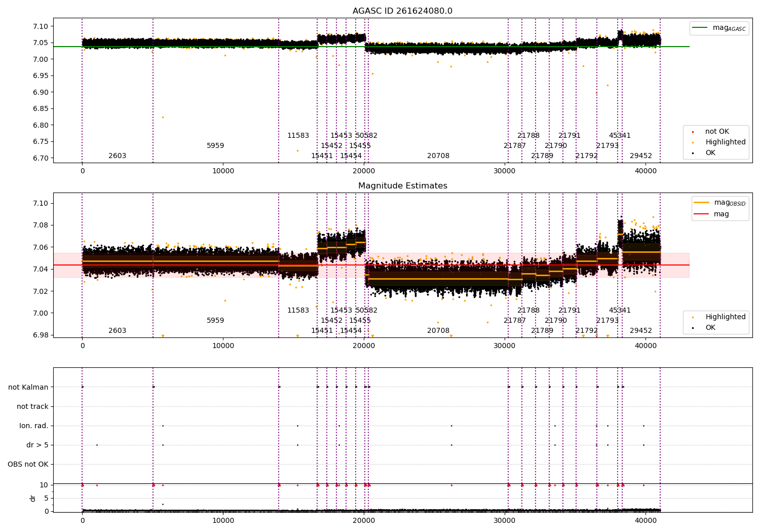Click the rotated 'dr' axis label
760x532 pixels.
(33, 498)
